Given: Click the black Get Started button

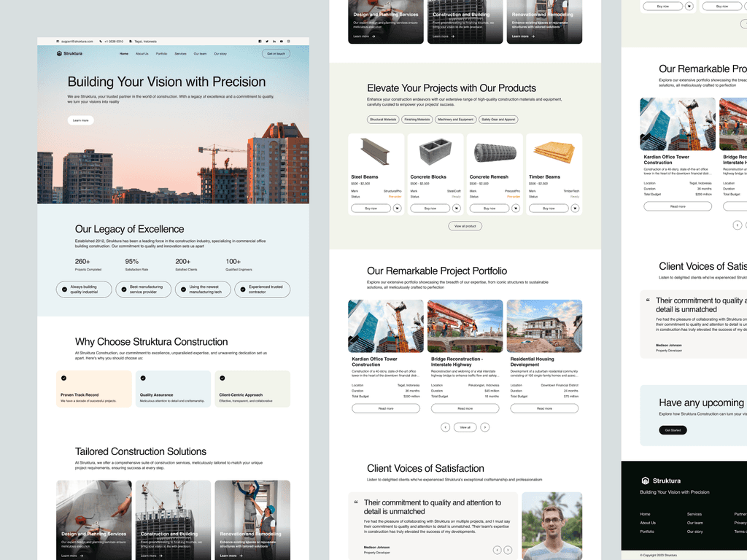Looking at the screenshot, I should click(673, 430).
